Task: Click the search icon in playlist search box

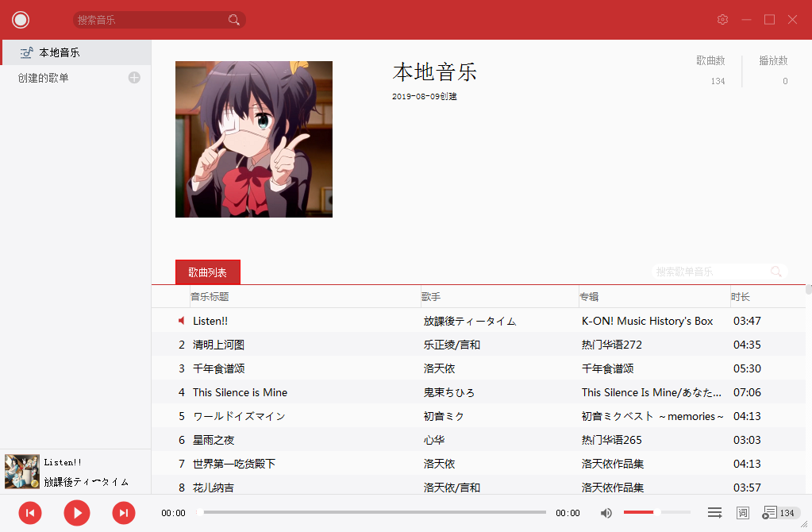Action: tap(775, 272)
